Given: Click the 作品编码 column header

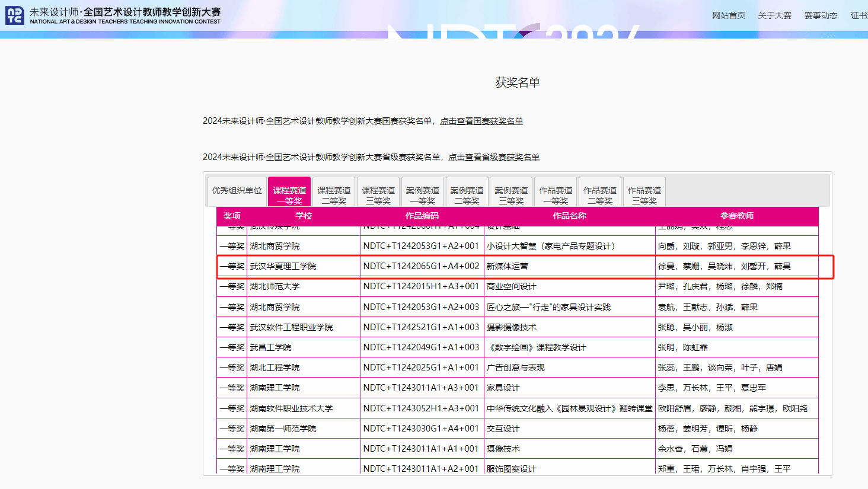Looking at the screenshot, I should coord(422,216).
